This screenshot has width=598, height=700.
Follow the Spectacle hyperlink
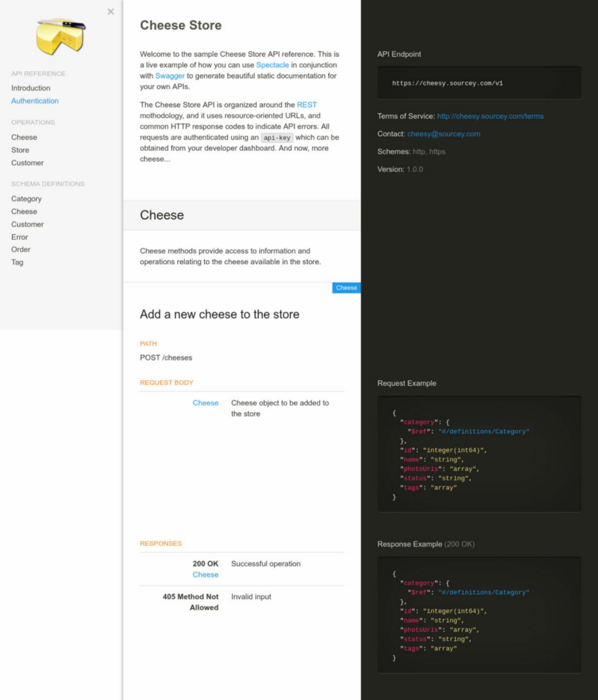click(273, 64)
